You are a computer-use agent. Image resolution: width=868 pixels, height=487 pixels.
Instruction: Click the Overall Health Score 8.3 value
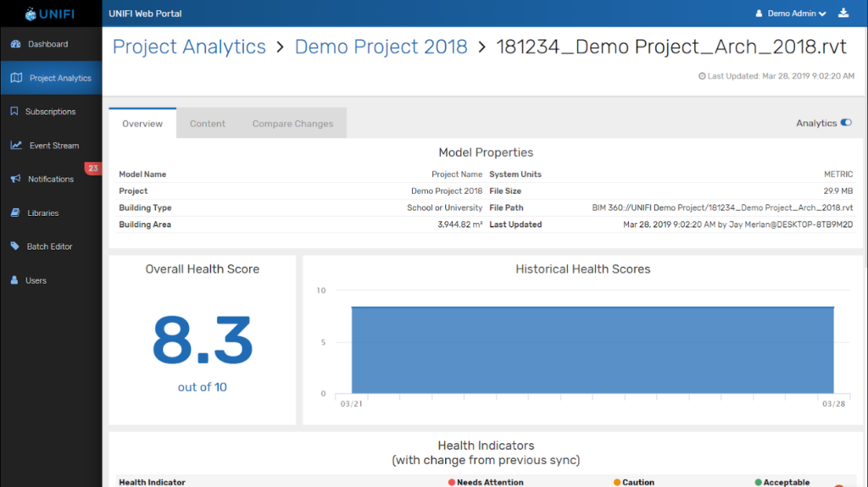click(x=202, y=340)
